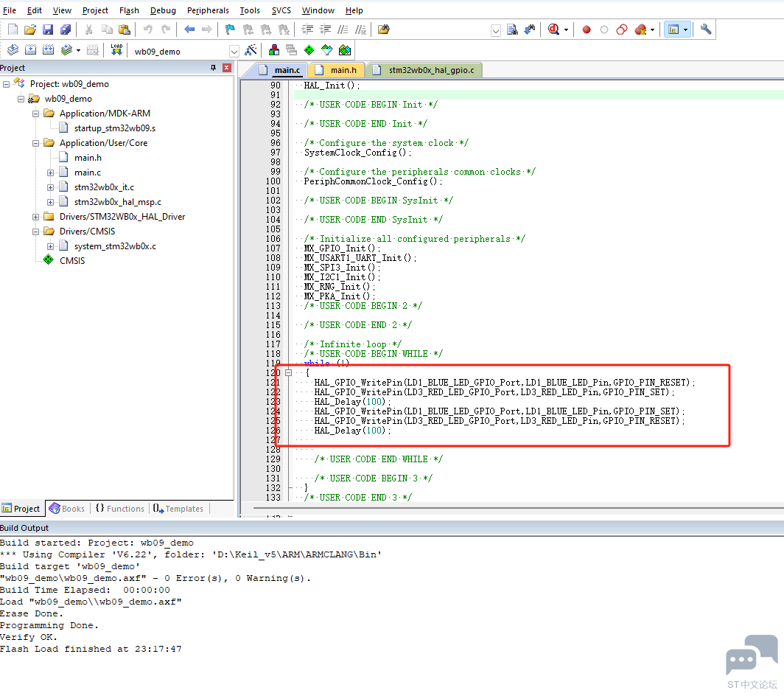Paste from clipboard icon

pos(125,29)
